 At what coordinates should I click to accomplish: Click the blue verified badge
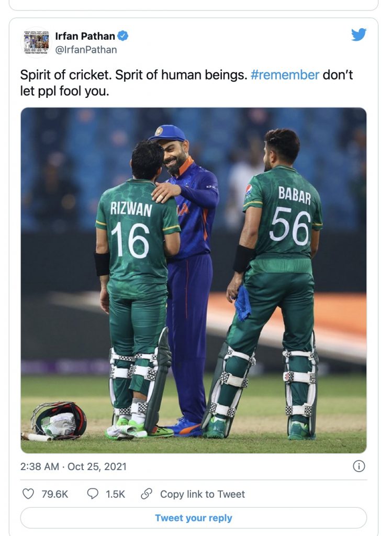(123, 36)
